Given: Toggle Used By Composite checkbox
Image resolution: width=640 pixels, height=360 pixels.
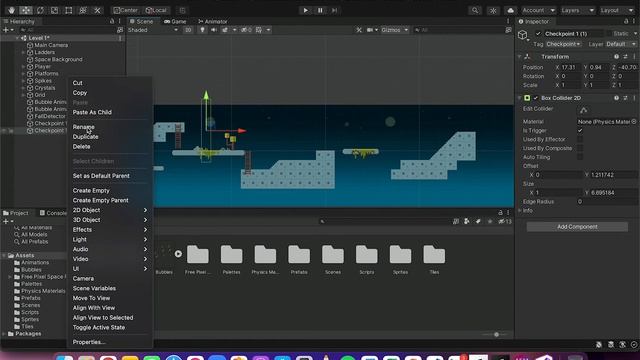Looking at the screenshot, I should click(580, 149).
